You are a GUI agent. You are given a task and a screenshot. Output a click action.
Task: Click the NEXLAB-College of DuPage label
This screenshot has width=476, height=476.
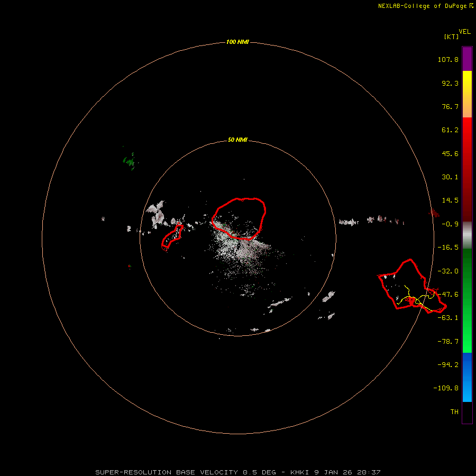coord(425,6)
